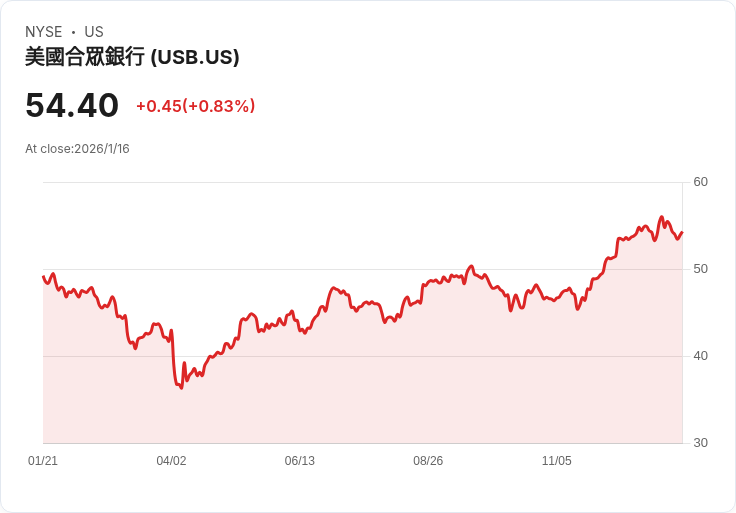Image resolution: width=736 pixels, height=513 pixels.
Task: Click the 08/26 date on x-axis
Action: click(428, 461)
